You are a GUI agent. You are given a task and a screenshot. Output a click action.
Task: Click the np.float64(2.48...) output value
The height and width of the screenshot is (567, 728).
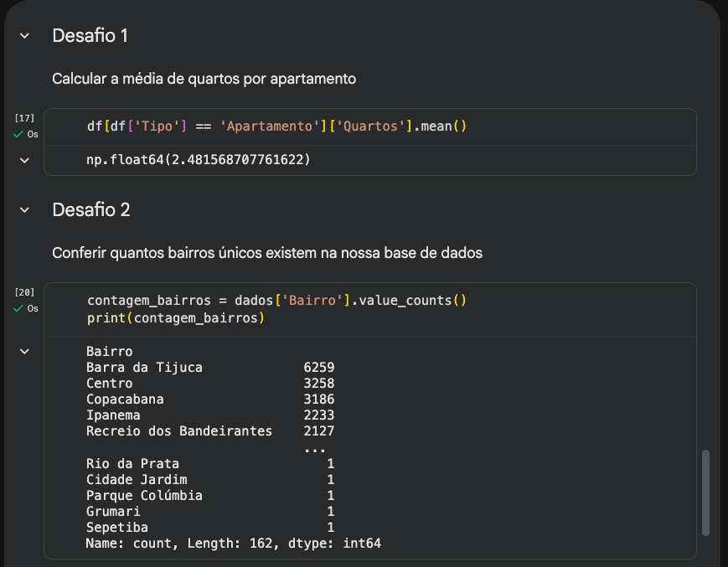point(198,159)
